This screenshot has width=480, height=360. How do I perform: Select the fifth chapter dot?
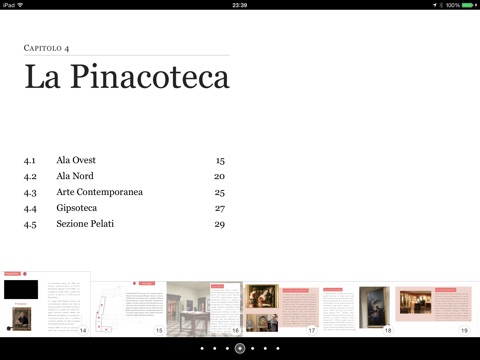coord(253,349)
